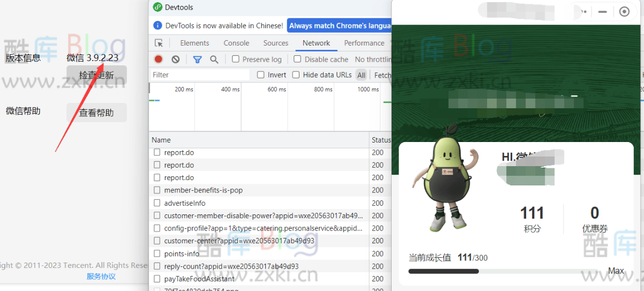
Task: Stop recording network log
Action: (159, 59)
